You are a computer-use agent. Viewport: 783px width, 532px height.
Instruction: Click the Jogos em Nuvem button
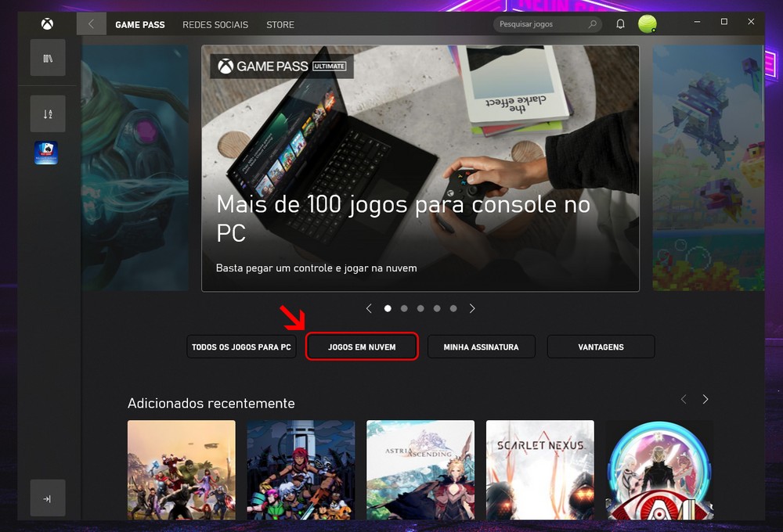pyautogui.click(x=362, y=347)
